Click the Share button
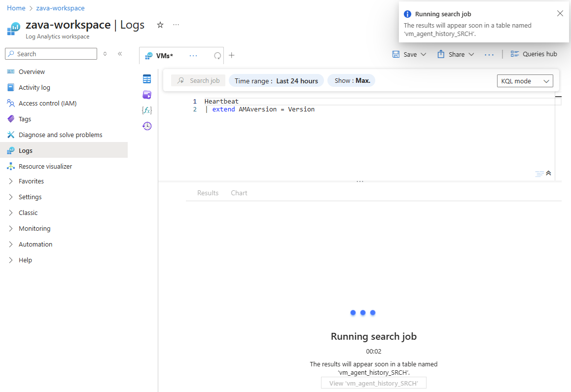571x392 pixels. pos(451,54)
